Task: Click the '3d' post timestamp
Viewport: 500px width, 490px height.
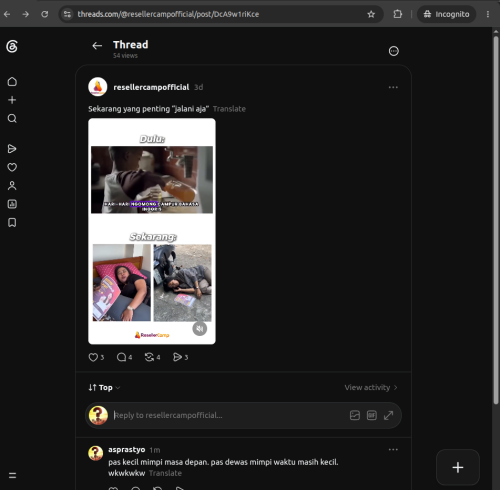Action: point(199,87)
